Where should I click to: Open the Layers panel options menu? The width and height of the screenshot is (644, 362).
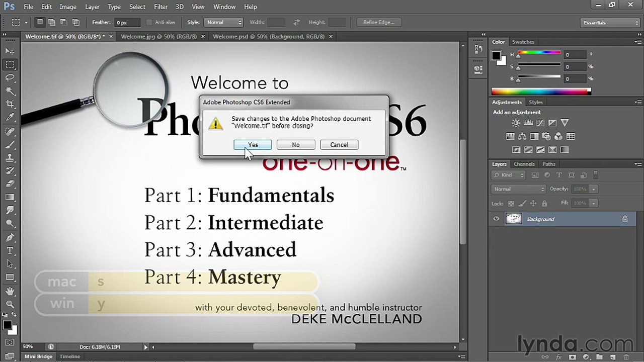pyautogui.click(x=637, y=164)
